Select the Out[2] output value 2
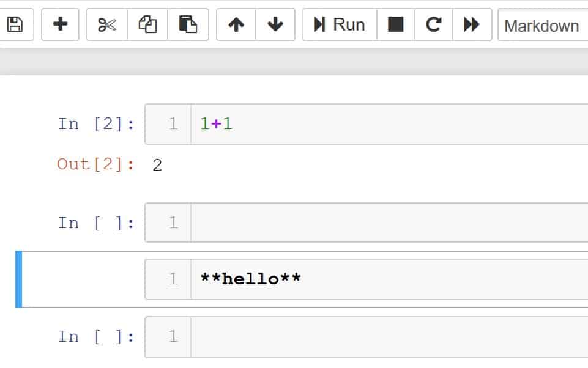This screenshot has height=368, width=588. [157, 165]
